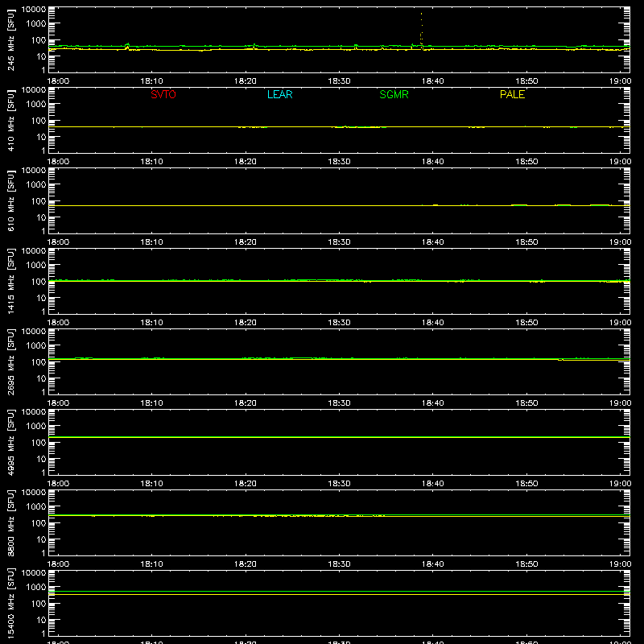Viewport: 644px width, 644px height.
Task: Click 18:40 tick label under 245 MHz panel
Action: click(x=432, y=81)
